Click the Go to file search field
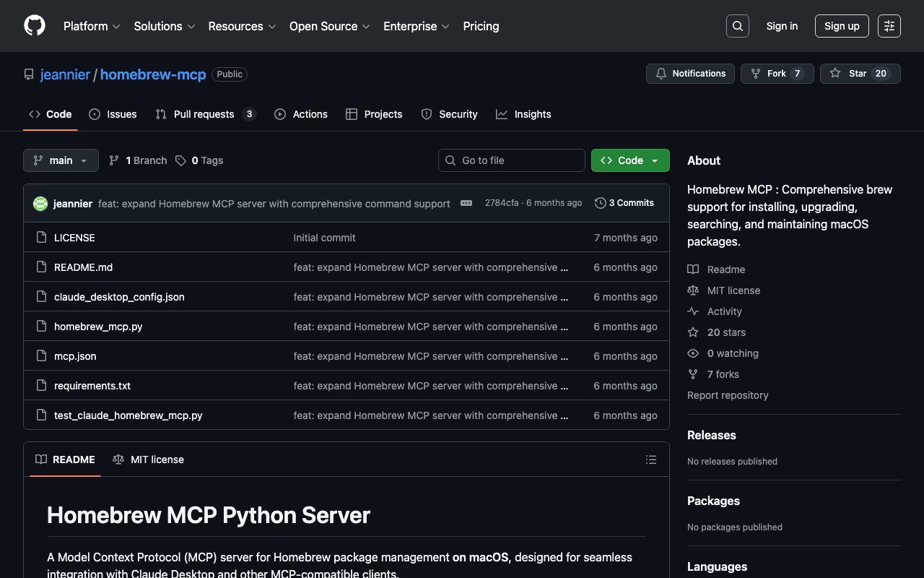Screen dimensions: 924x578 (512, 160)
